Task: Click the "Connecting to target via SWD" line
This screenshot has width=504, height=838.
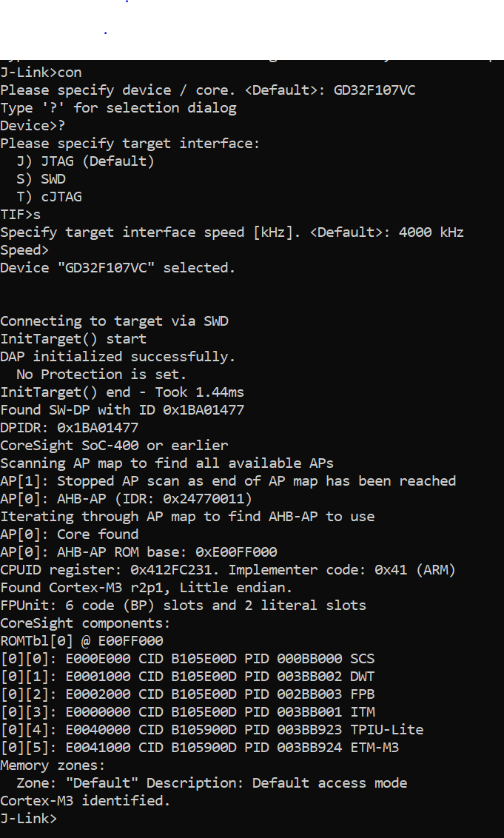Action: coord(114,321)
